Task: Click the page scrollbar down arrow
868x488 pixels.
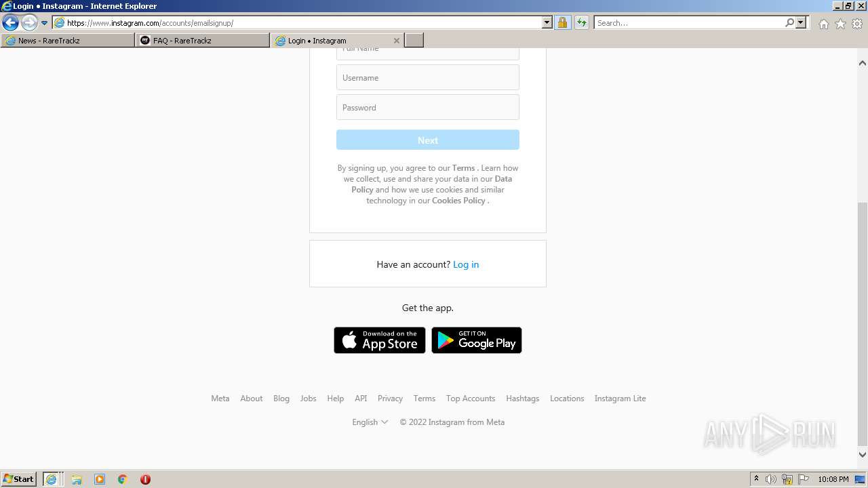Action: pos(863,455)
